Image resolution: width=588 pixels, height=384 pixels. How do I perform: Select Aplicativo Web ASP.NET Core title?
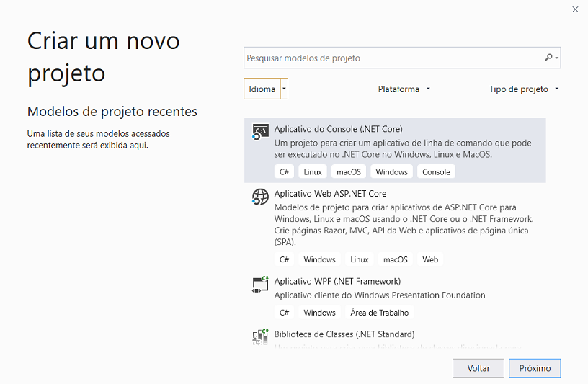click(330, 194)
